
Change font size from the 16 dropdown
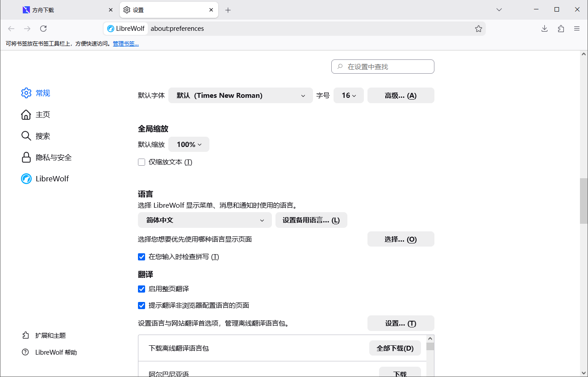[x=348, y=95]
